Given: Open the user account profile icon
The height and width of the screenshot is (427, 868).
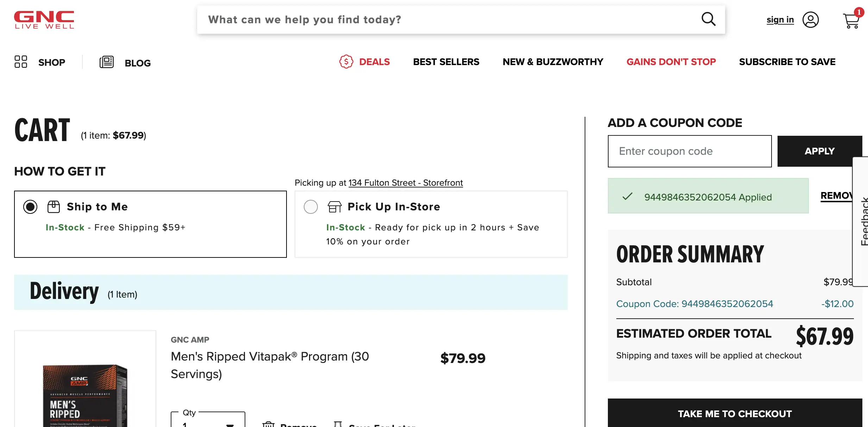Looking at the screenshot, I should (x=810, y=20).
